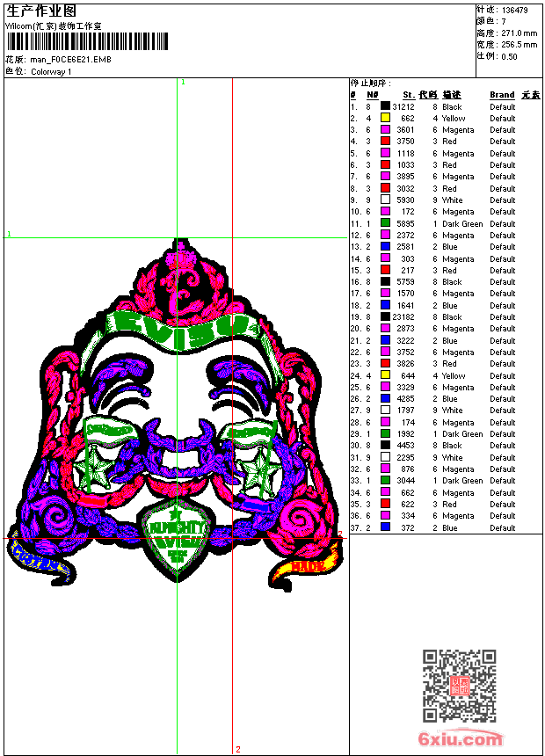The width and height of the screenshot is (545, 756).
Task: Click the height value 271.0 mm
Action: pos(519,33)
